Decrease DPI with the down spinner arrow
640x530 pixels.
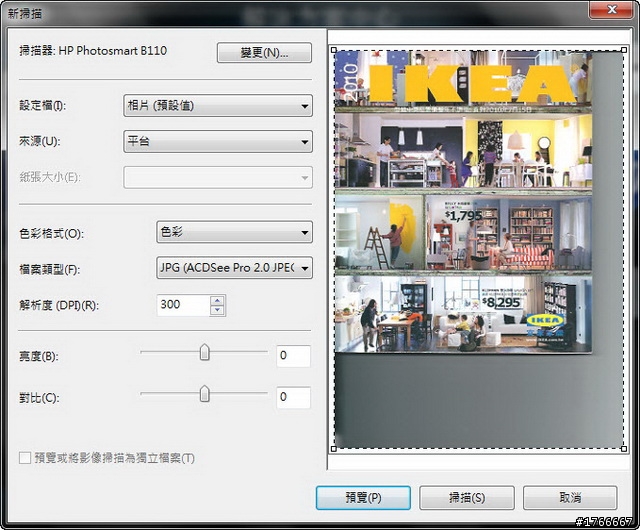pyautogui.click(x=218, y=310)
